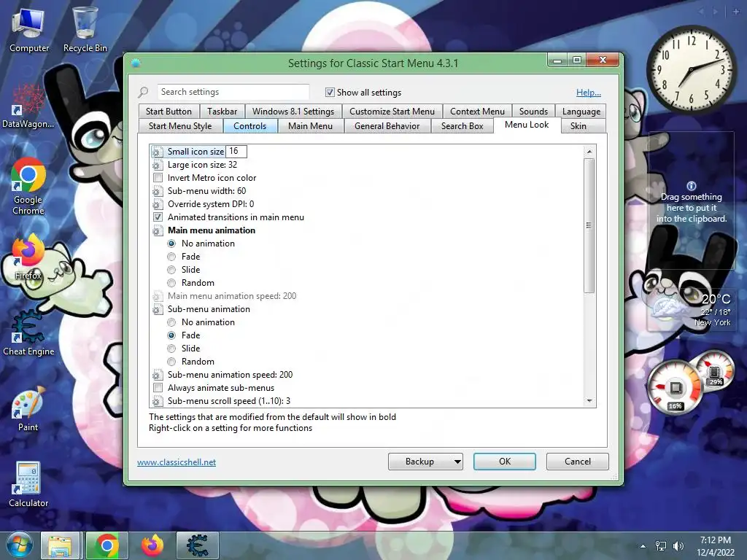Screen dimensions: 747x560
Task: Select Random for main menu animation
Action: 171,283
